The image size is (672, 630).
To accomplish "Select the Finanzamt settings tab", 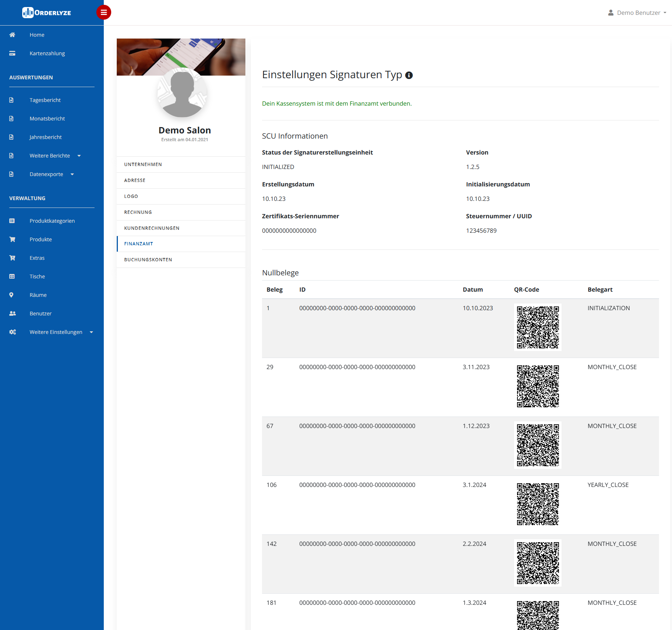I will pyautogui.click(x=181, y=244).
